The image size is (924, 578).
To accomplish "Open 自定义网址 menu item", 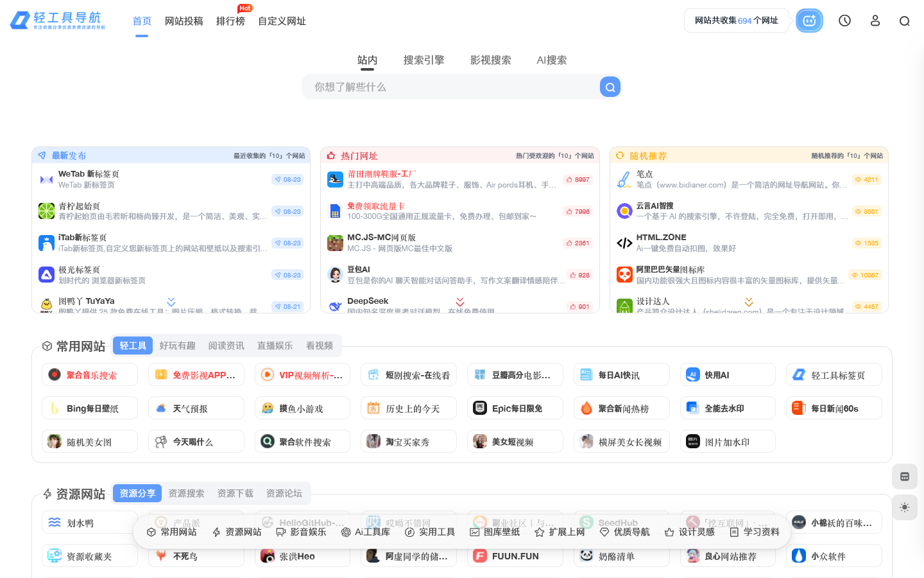I will 282,21.
